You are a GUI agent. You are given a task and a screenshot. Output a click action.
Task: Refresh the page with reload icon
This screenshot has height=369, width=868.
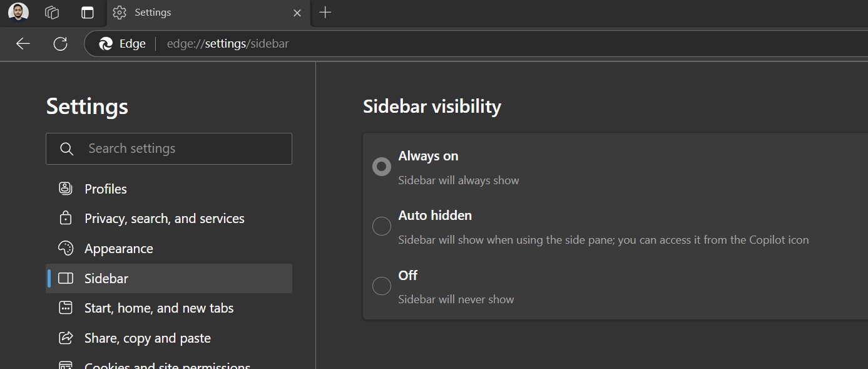60,44
